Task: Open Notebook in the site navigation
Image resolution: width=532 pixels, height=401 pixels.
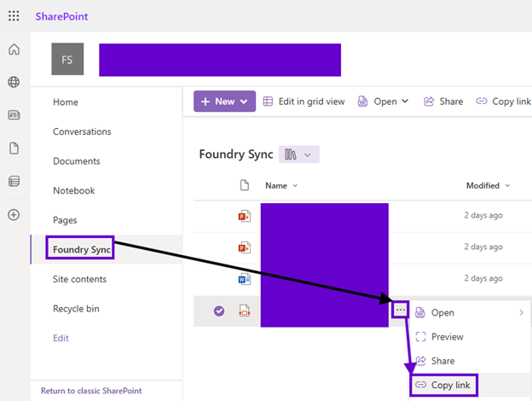Action: [x=73, y=190]
